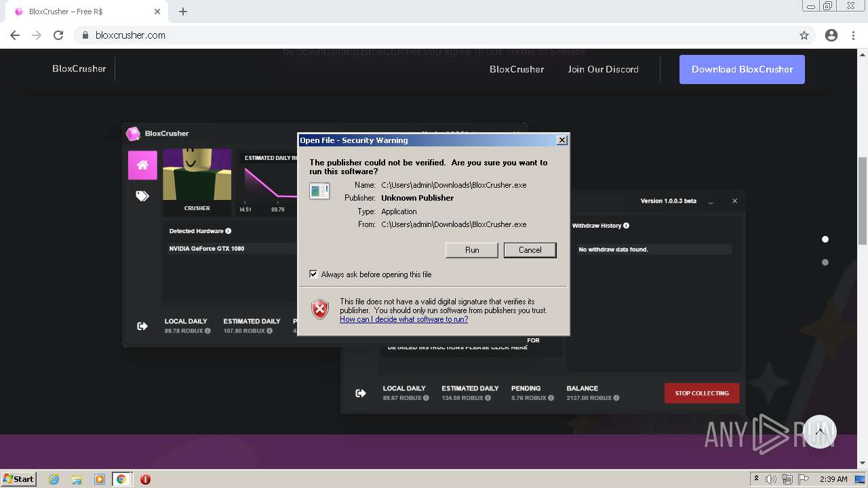This screenshot has width=868, height=488.
Task: Click BloxCrusher nav menu link
Action: pyautogui.click(x=517, y=69)
